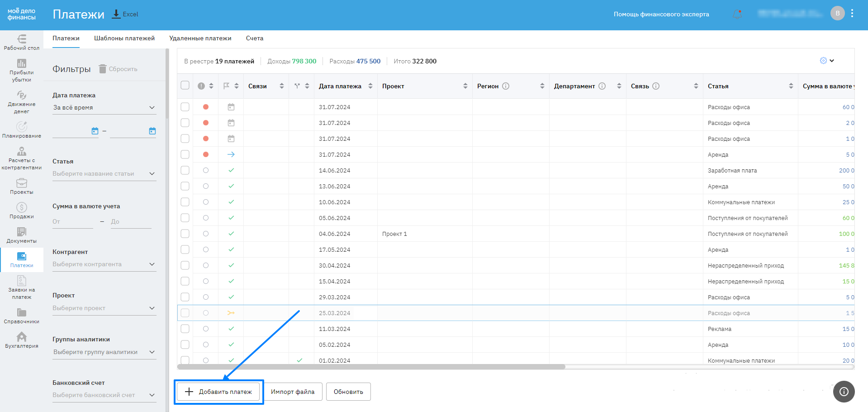The image size is (868, 412).
Task: Download payments via Excel icon
Action: [117, 14]
